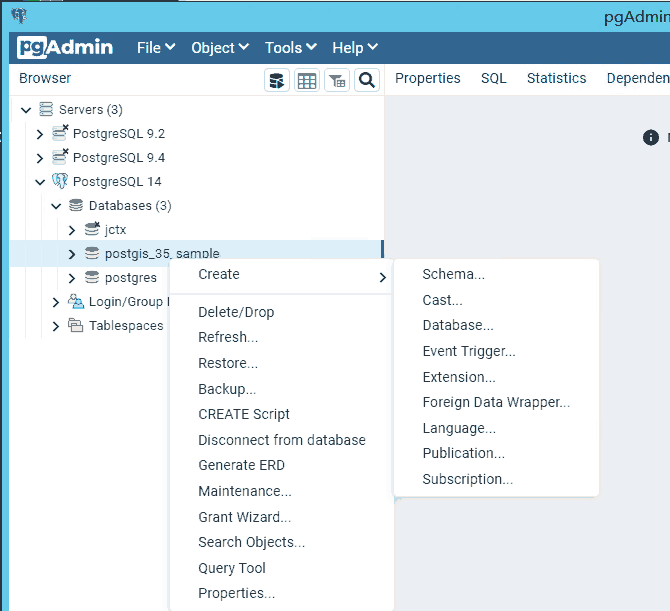Open the File menu

click(156, 48)
